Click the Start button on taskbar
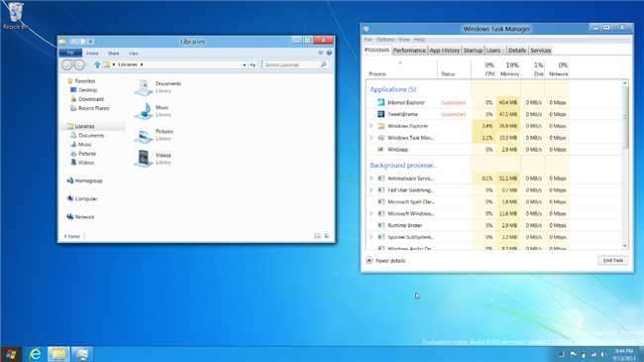This screenshot has height=362, width=644. [11, 354]
